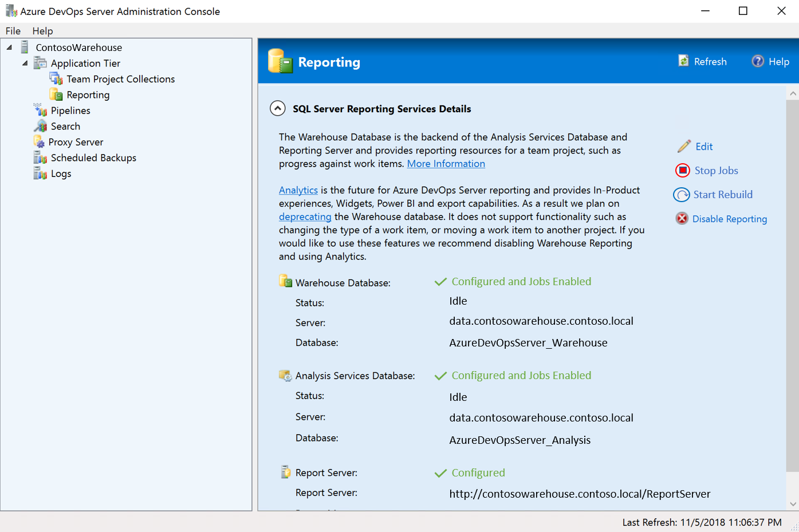
Task: Click the Disable Reporting red X icon
Action: click(x=682, y=218)
